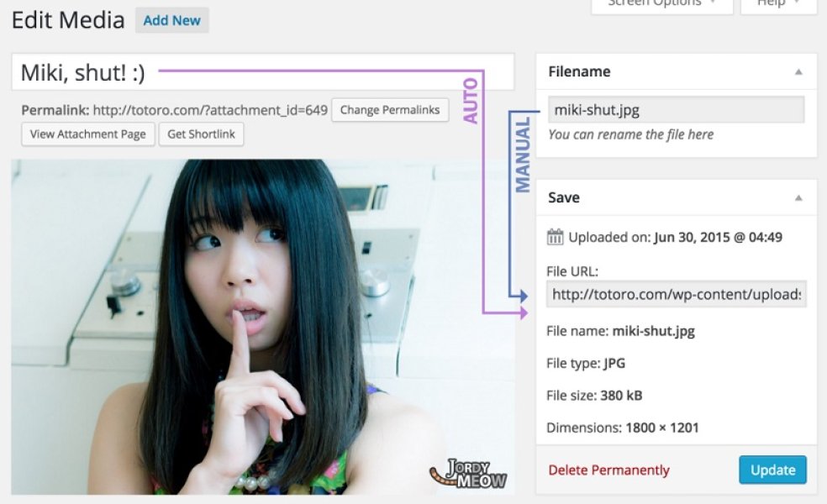The height and width of the screenshot is (504, 827).
Task: Click the Update button to save changes
Action: click(x=772, y=470)
